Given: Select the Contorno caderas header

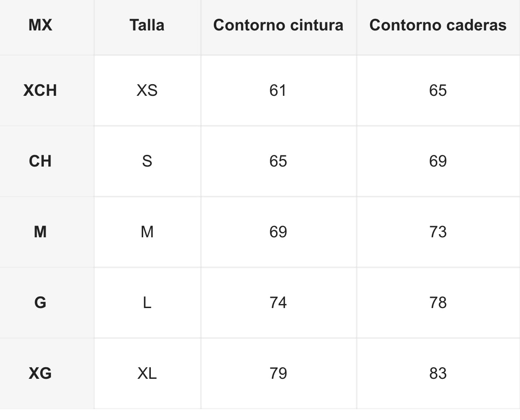Looking at the screenshot, I should pyautogui.click(x=438, y=25).
